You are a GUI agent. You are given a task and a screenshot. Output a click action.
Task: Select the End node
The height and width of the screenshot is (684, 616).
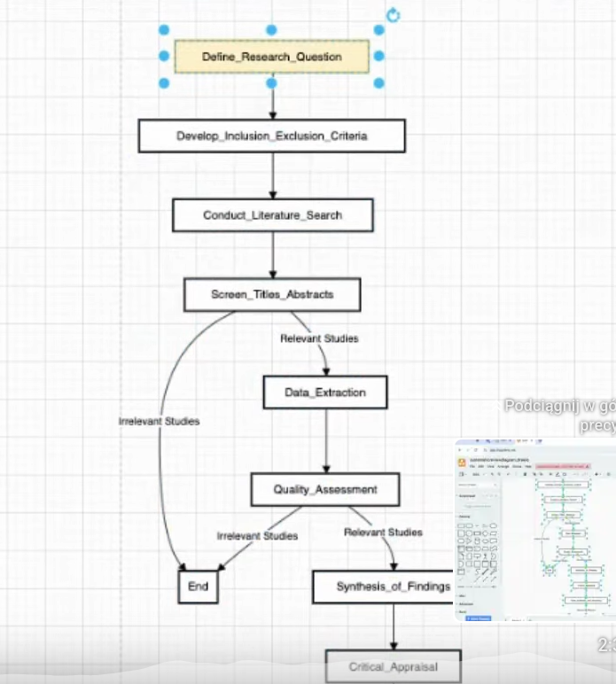point(198,587)
